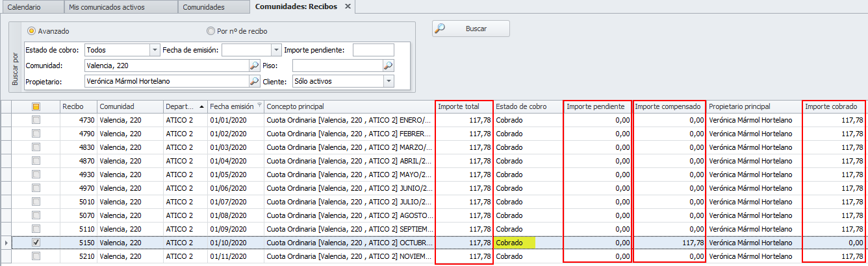The height and width of the screenshot is (266, 868).
Task: Switch to the Calendario tab
Action: pos(33,8)
